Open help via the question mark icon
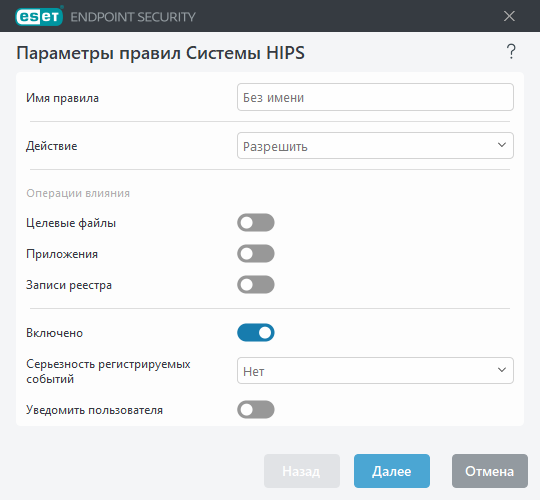Screen dimensions: 540x500 [511, 52]
